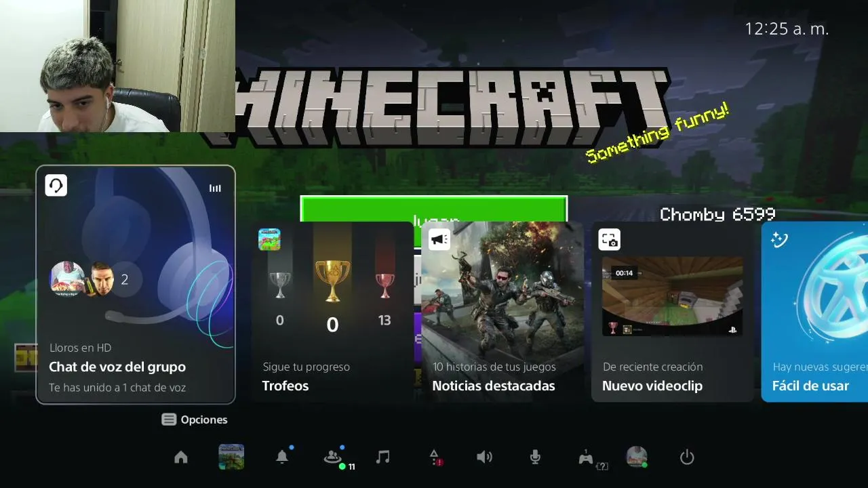Toggle the microphone icon
Screen dimensions: 868x488
[x=535, y=457]
